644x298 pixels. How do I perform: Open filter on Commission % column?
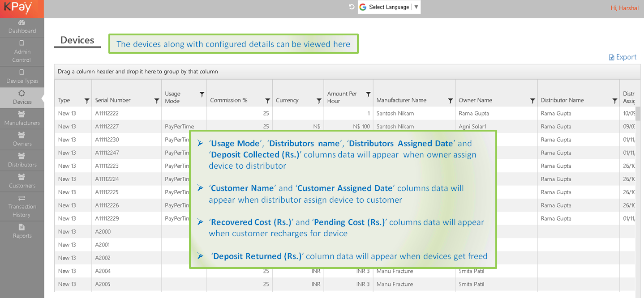268,101
